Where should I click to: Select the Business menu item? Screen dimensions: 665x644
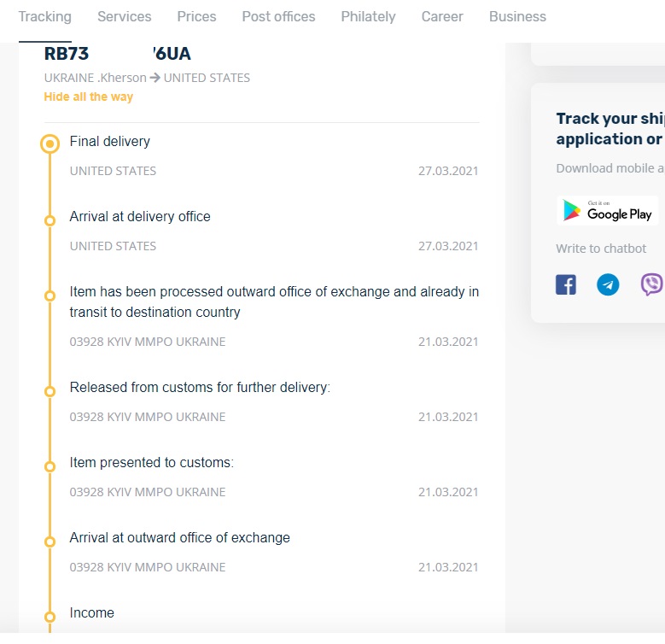click(x=517, y=16)
